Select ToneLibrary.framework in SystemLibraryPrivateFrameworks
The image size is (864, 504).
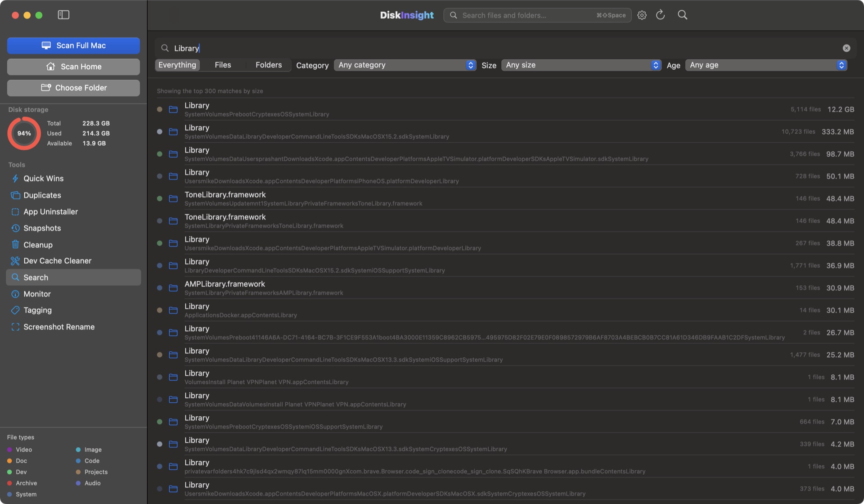(505, 221)
